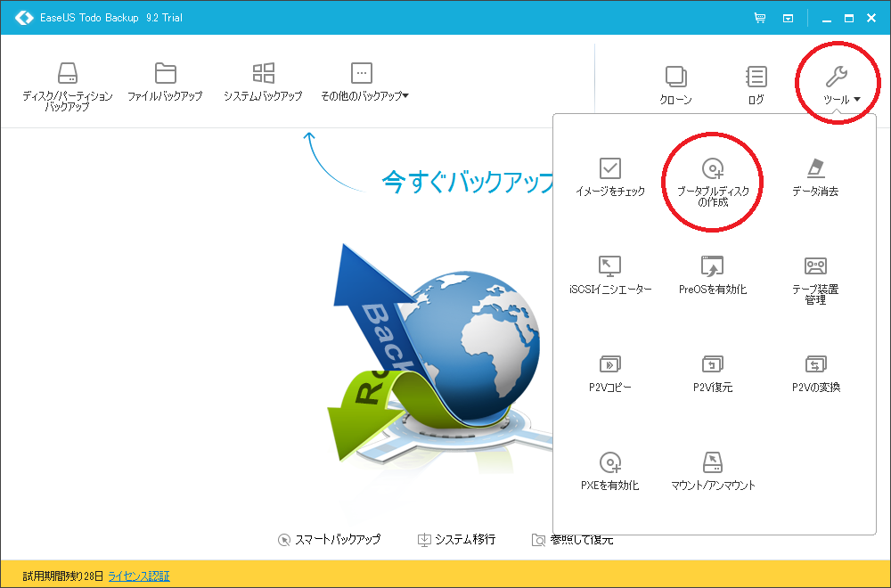
Task: Open Tape Device Management (テープ装置管理)
Action: pyautogui.click(x=815, y=280)
